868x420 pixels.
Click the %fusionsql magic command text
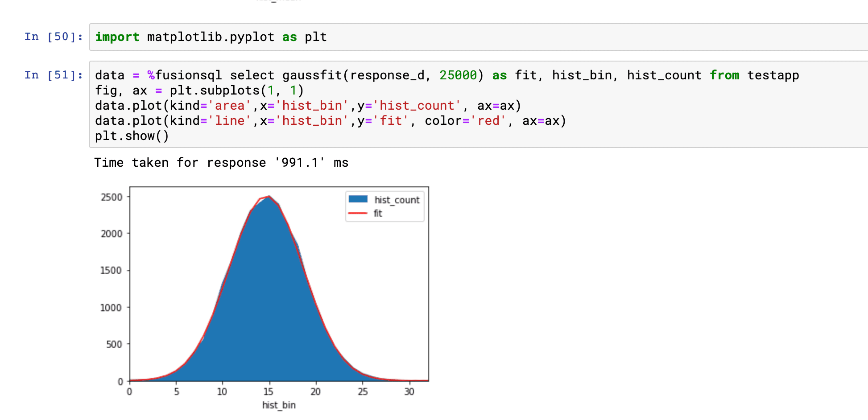tap(184, 75)
